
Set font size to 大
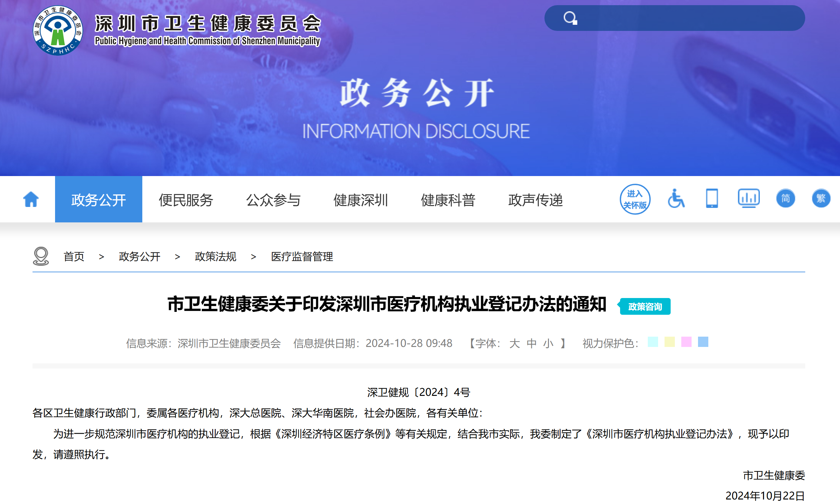coord(514,343)
